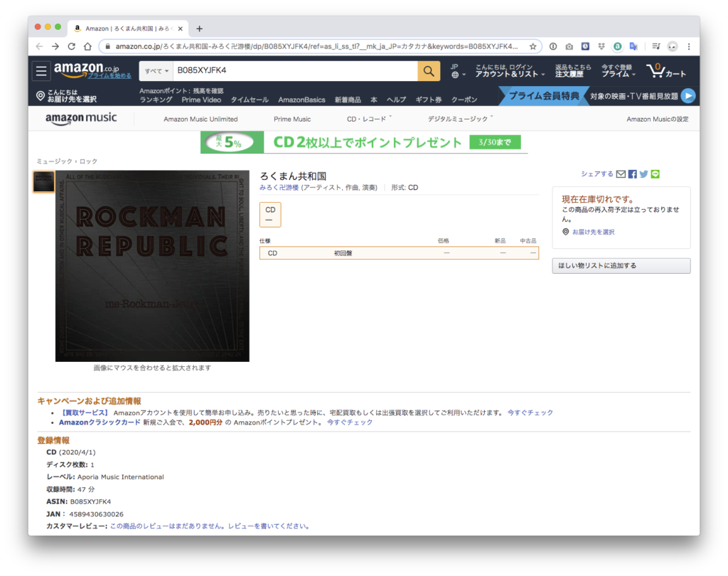This screenshot has height=576, width=728.
Task: Open the すべて search category dropdown
Action: coord(156,71)
